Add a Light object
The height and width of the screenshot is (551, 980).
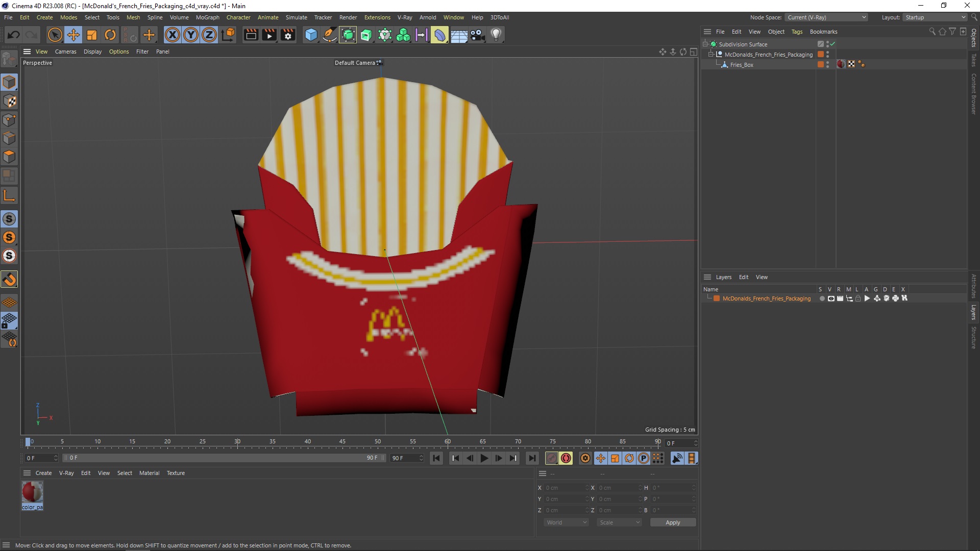(496, 35)
